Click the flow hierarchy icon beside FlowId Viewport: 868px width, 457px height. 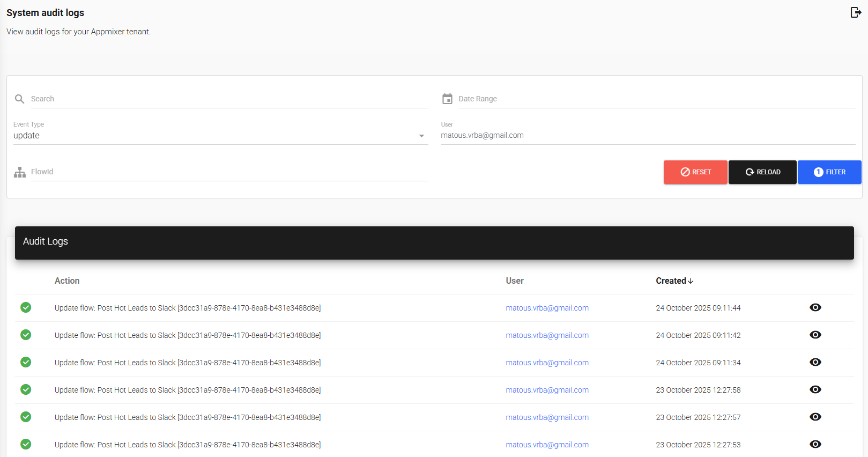point(20,172)
